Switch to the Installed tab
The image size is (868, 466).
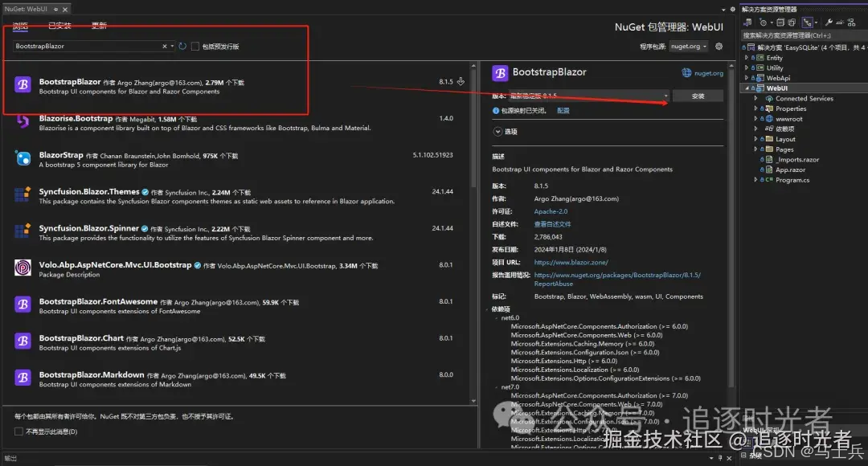pyautogui.click(x=59, y=26)
